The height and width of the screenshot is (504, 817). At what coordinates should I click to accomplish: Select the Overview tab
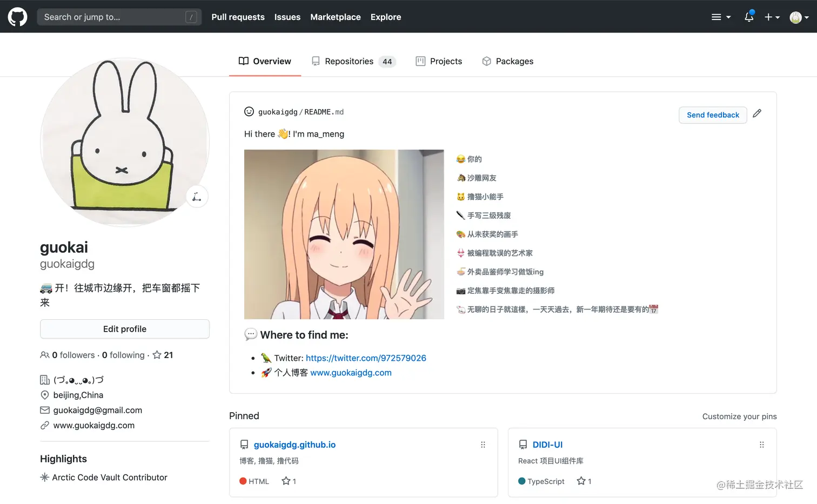pyautogui.click(x=265, y=61)
